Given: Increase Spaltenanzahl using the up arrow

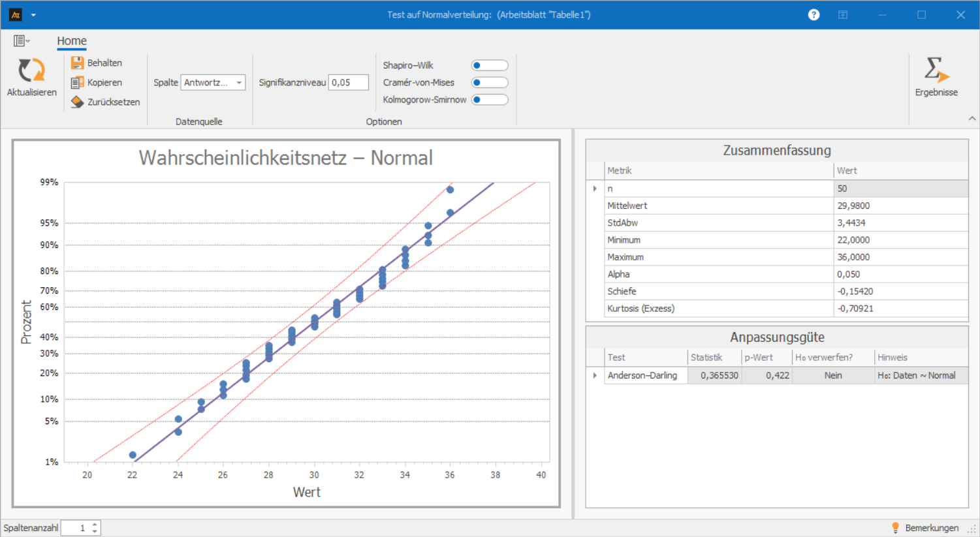Looking at the screenshot, I should click(95, 524).
